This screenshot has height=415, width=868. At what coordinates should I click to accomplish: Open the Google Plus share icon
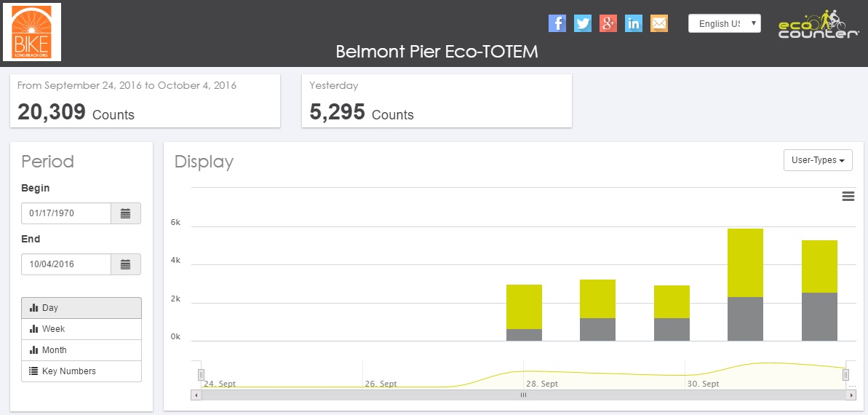(x=608, y=23)
